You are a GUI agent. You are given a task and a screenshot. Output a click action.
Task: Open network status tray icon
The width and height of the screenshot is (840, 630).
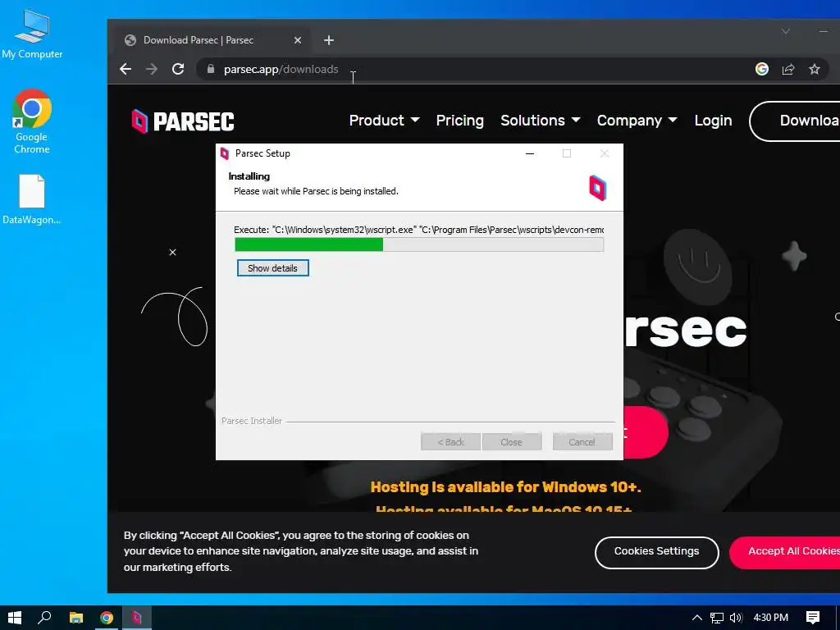[x=717, y=618]
